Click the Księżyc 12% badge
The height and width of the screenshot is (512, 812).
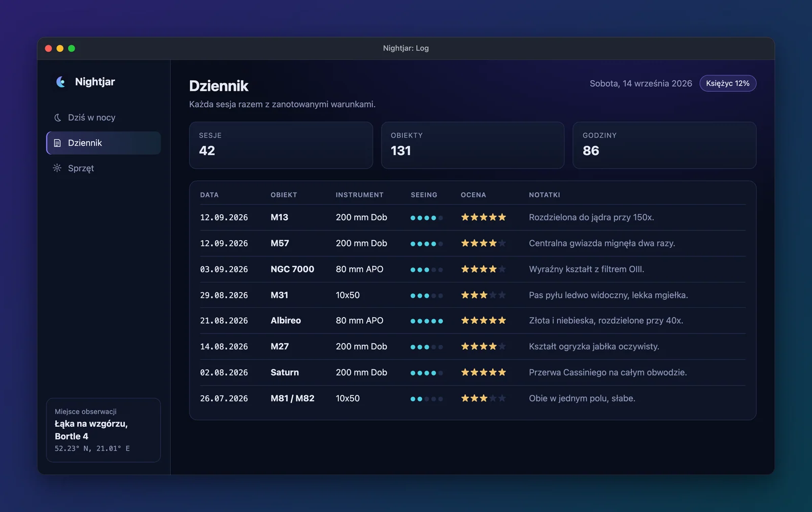pos(728,83)
